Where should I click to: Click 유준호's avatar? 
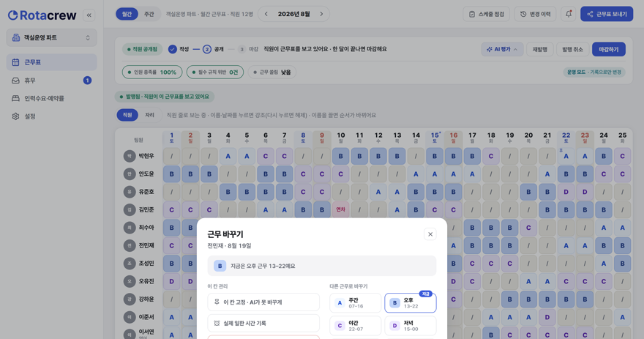[130, 192]
